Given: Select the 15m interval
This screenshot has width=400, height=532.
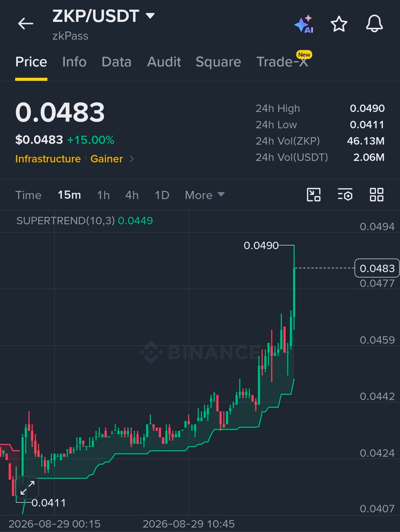Looking at the screenshot, I should pyautogui.click(x=69, y=195).
